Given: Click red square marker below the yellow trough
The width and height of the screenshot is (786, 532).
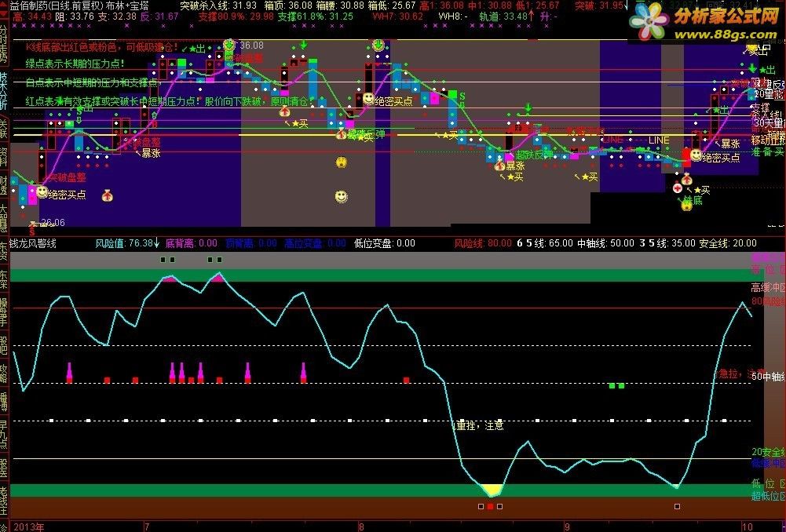Looking at the screenshot, I should 490,506.
